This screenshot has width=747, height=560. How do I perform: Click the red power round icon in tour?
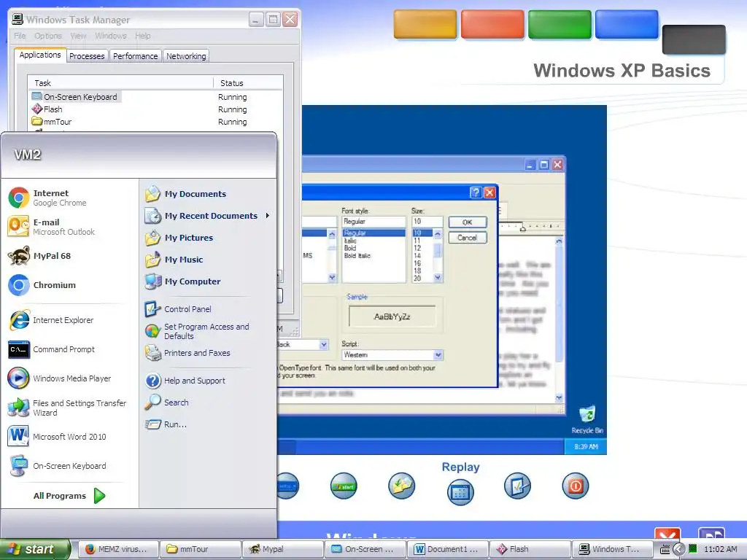pos(575,486)
